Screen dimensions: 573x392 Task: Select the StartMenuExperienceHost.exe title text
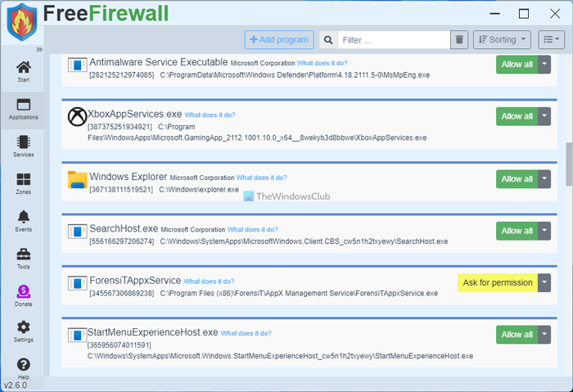(153, 332)
